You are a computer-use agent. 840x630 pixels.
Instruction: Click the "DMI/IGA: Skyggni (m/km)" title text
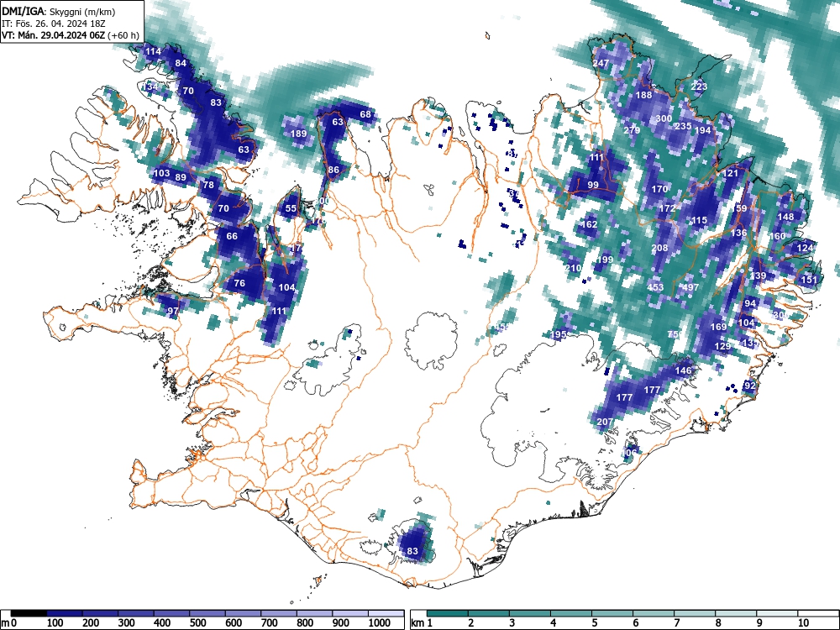(59, 12)
